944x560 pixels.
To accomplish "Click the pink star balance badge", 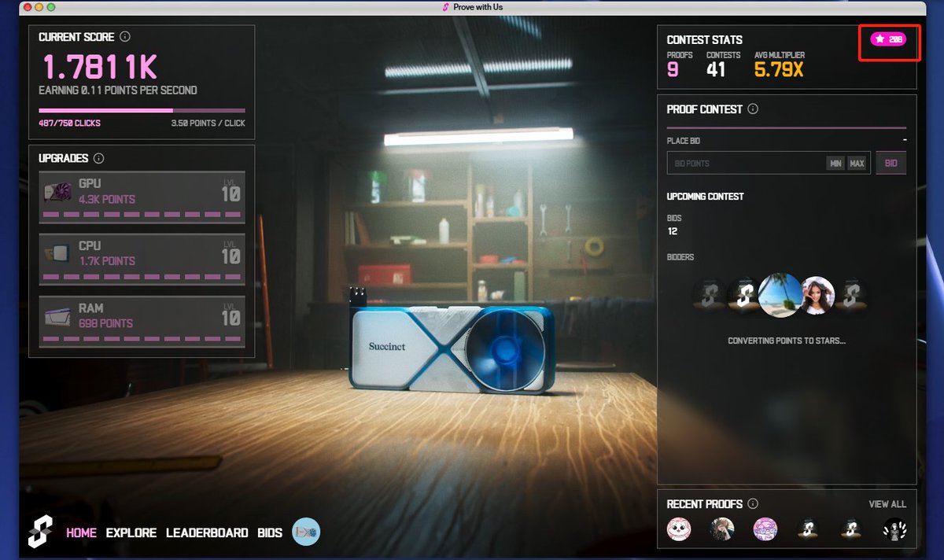I will [x=888, y=39].
